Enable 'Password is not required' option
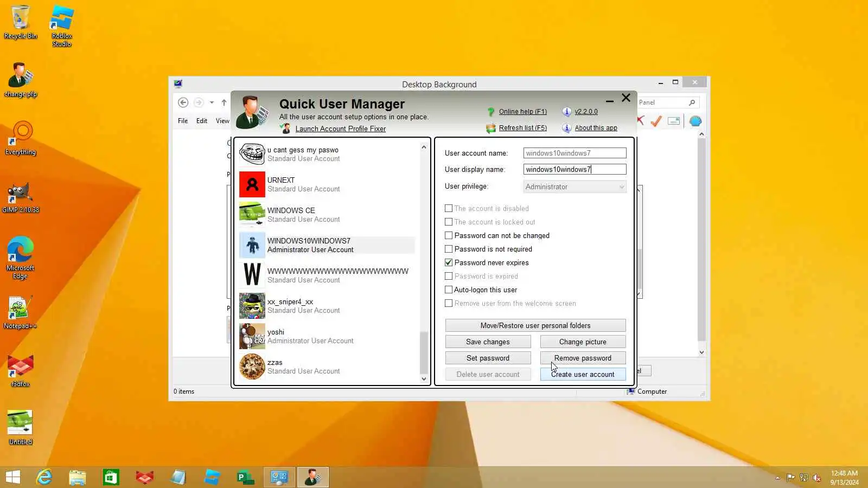The width and height of the screenshot is (868, 488). point(449,249)
